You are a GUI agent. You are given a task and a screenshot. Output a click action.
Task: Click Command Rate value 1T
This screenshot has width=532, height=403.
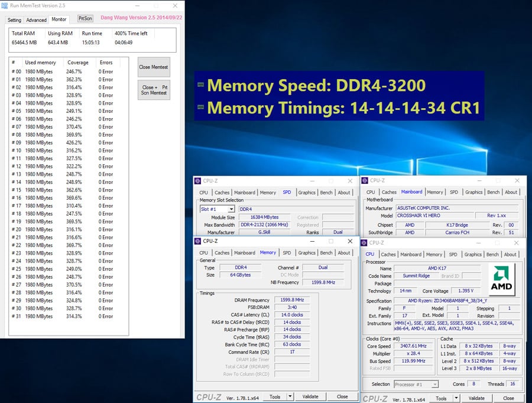point(292,352)
